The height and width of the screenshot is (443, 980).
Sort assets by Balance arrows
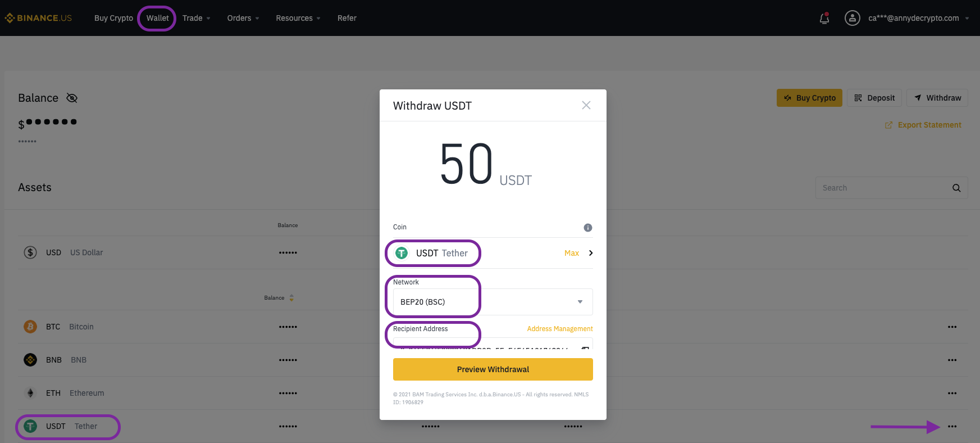pos(291,298)
